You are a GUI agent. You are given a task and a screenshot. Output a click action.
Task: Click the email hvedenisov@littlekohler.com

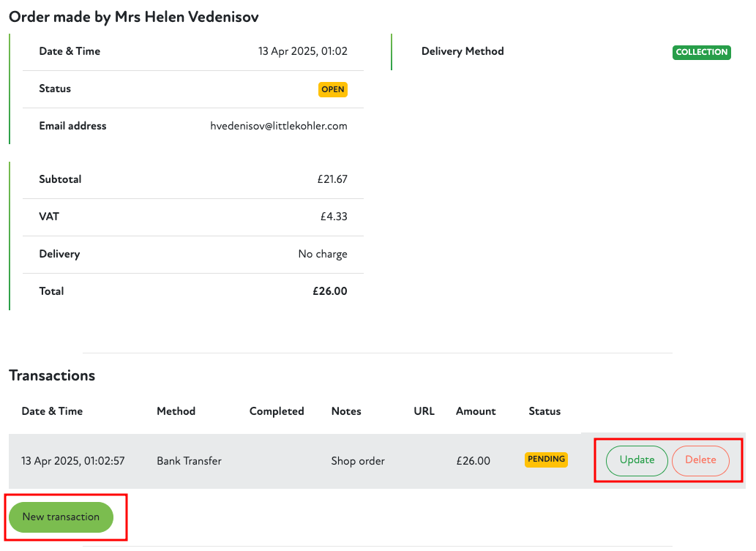pos(279,126)
